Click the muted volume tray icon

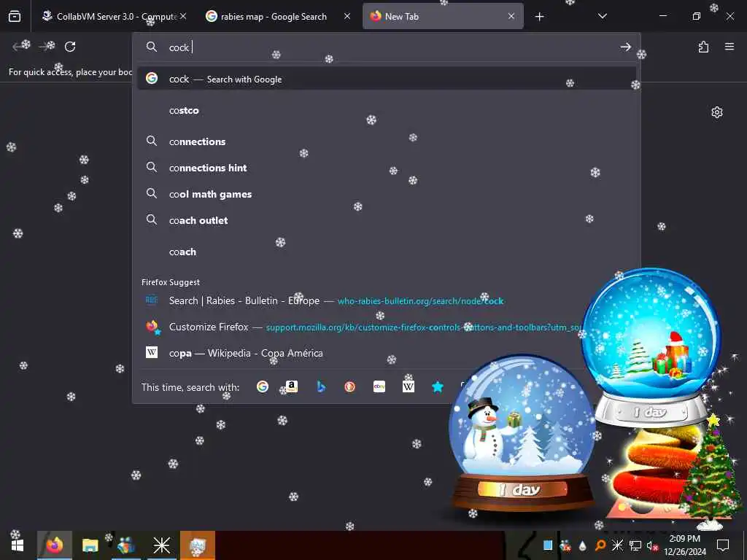(652, 545)
